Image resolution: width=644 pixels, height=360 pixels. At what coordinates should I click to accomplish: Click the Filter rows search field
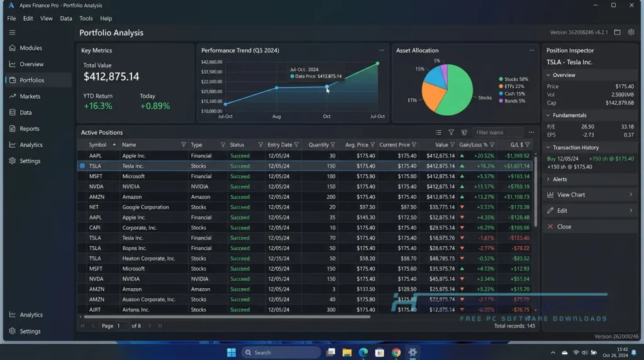[498, 132]
